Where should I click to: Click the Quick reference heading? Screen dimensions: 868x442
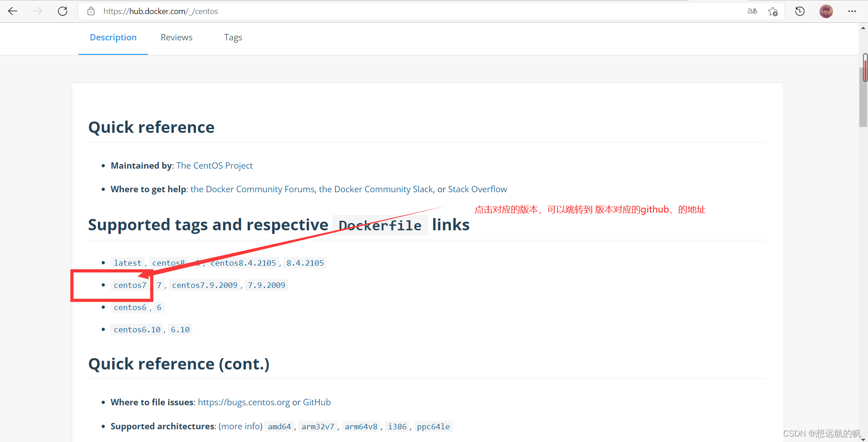click(151, 127)
